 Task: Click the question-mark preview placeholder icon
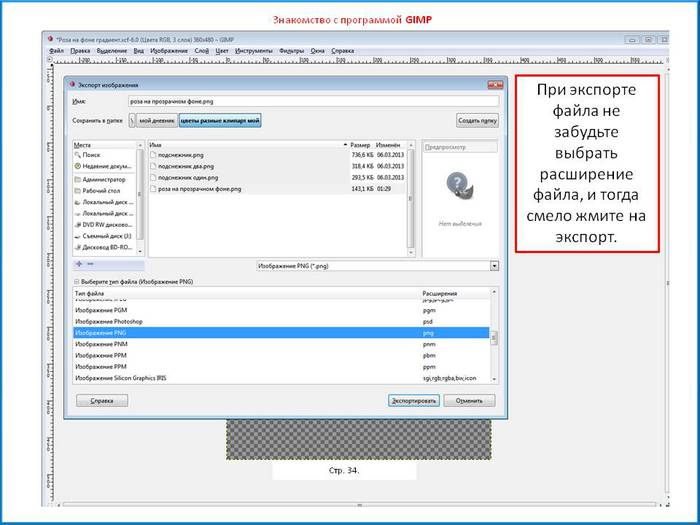(x=460, y=186)
